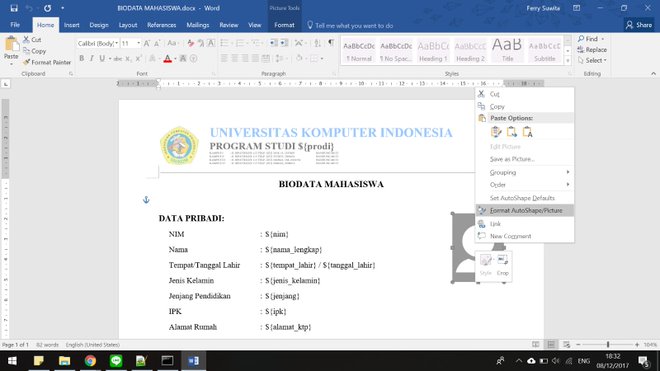Select Format AutoShape/Picture menu entry
The height and width of the screenshot is (371, 660).
coord(525,210)
